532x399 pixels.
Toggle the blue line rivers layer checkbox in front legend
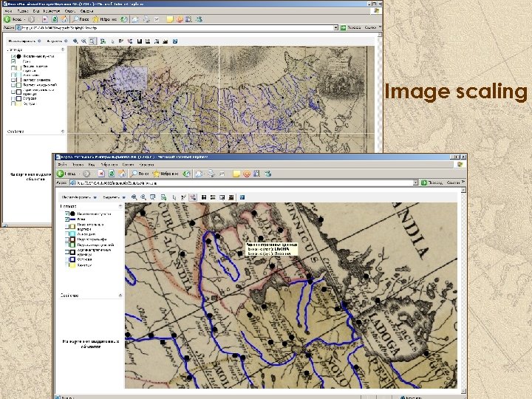(x=68, y=219)
